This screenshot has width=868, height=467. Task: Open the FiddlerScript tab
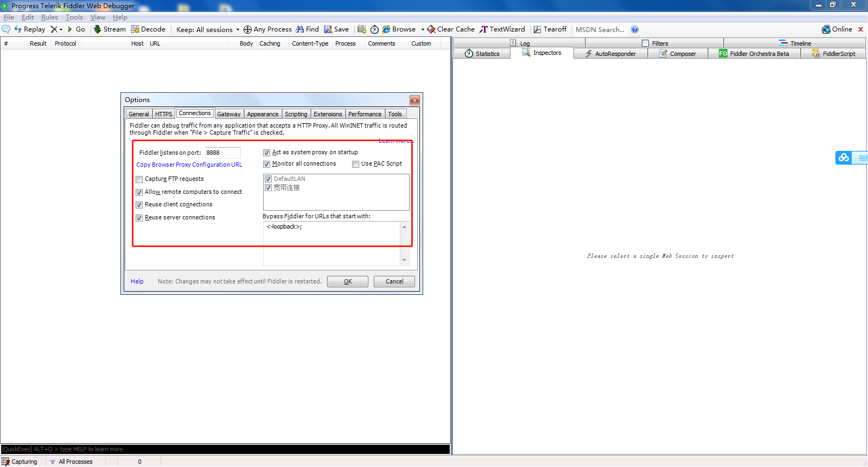coord(833,54)
